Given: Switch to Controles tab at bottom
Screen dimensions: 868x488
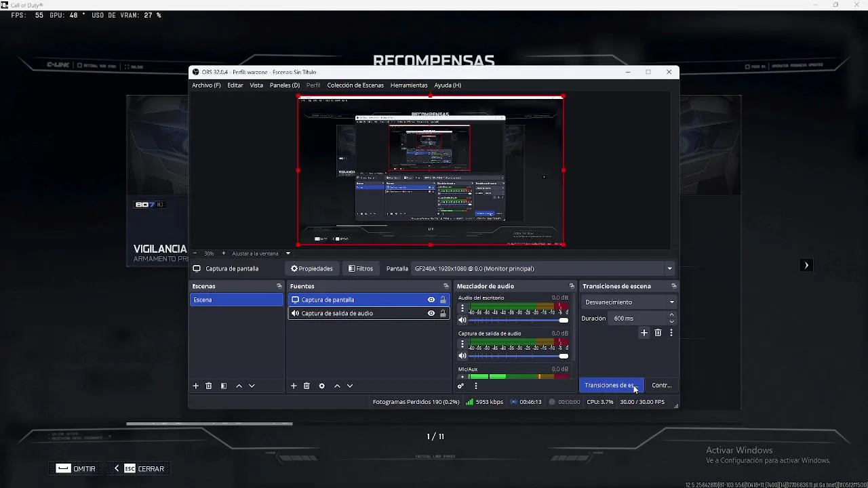Looking at the screenshot, I should (x=662, y=386).
